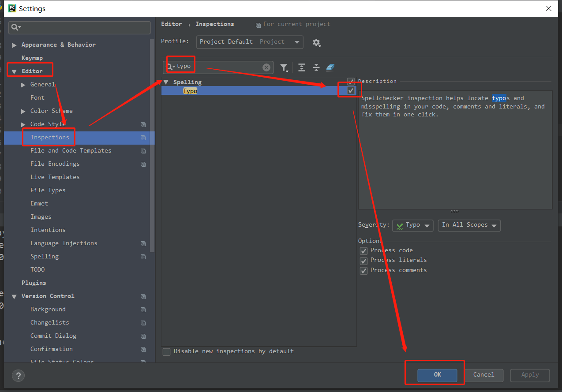562x392 pixels.
Task: Click the Collapse All icon
Action: point(316,67)
